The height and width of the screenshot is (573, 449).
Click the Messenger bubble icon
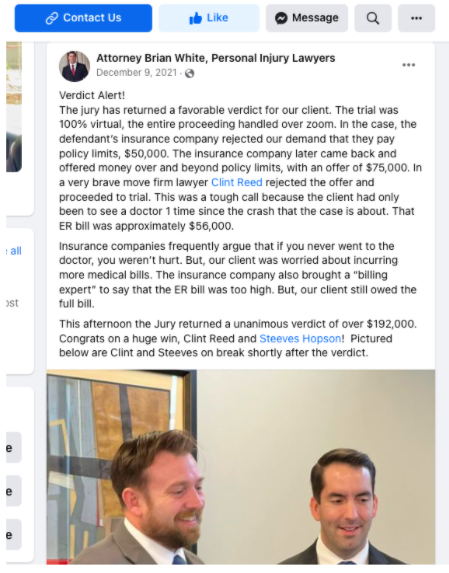(x=281, y=18)
